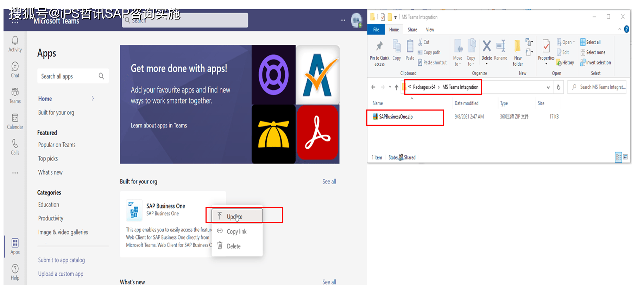Screen dimensions: 644x294
Task: Open the Recent locations dropdown arrow
Action: (x=390, y=87)
